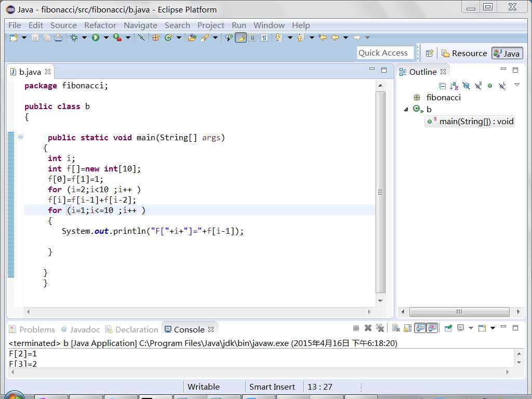532x399 pixels.
Task: Click the Terminate square icon in Console
Action: pos(356,328)
